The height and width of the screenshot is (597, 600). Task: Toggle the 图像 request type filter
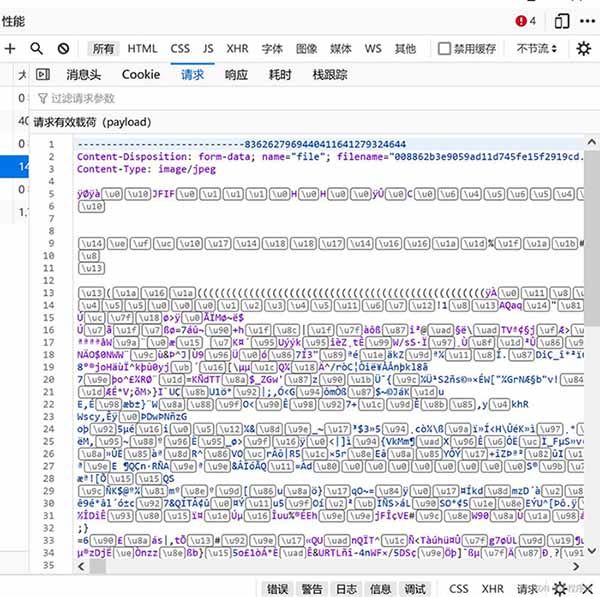(306, 48)
